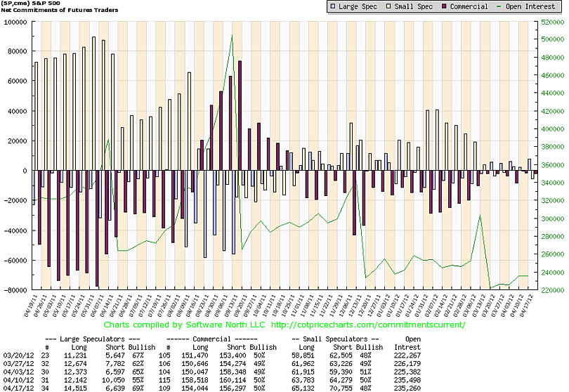Select the 'Net Commitments of Futures Traders' subtitle
This screenshot has height=392, width=569.
60,10
